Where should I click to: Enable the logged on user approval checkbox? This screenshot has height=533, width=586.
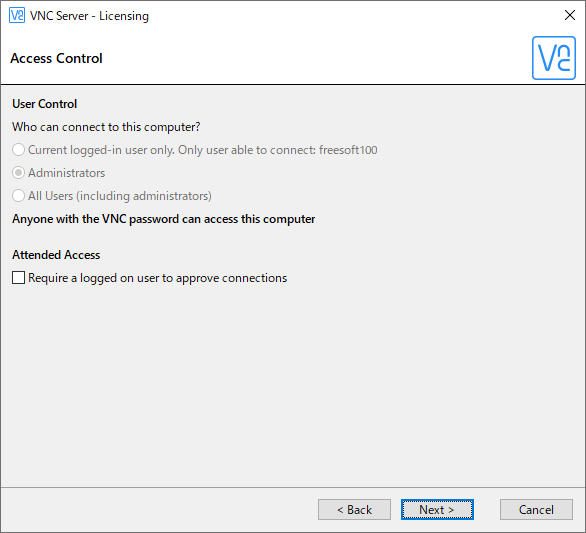pos(18,278)
